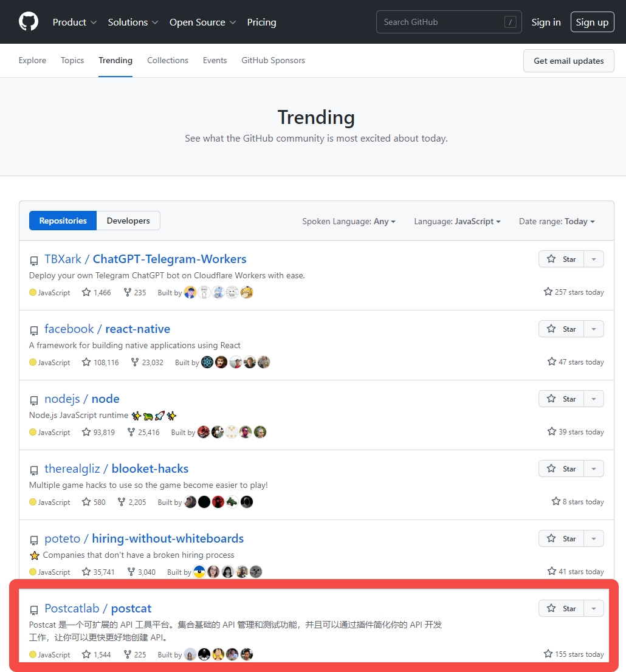Open TBXark / ChatGPT-Telegram-Workers repository
The width and height of the screenshot is (626, 672).
[x=145, y=259]
